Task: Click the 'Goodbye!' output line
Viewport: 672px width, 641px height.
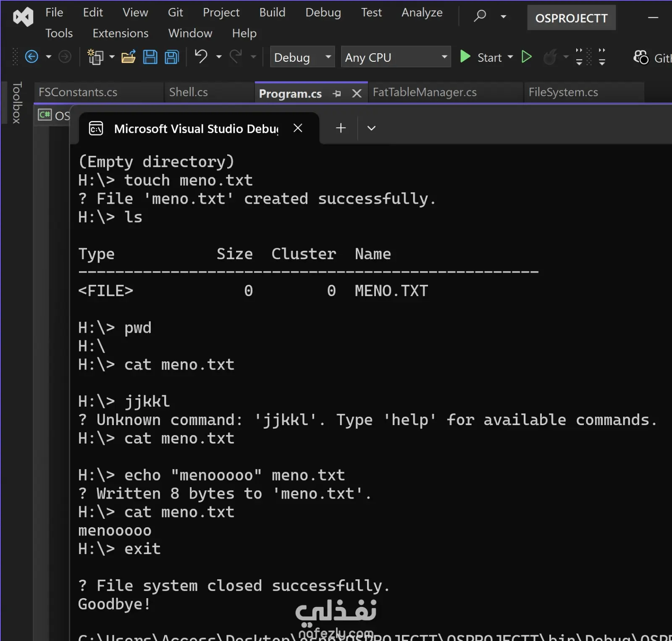Action: [x=114, y=604]
